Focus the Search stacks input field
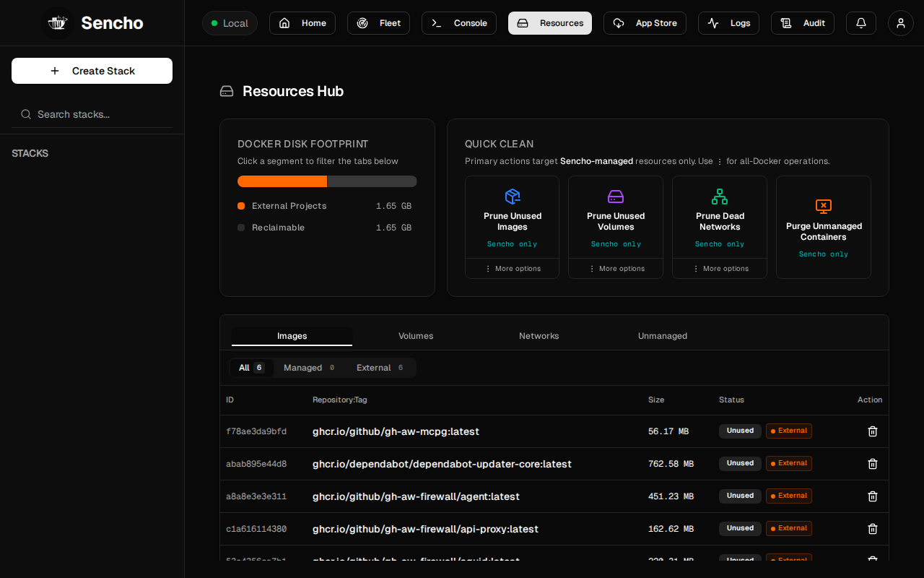The image size is (924, 578). point(92,114)
